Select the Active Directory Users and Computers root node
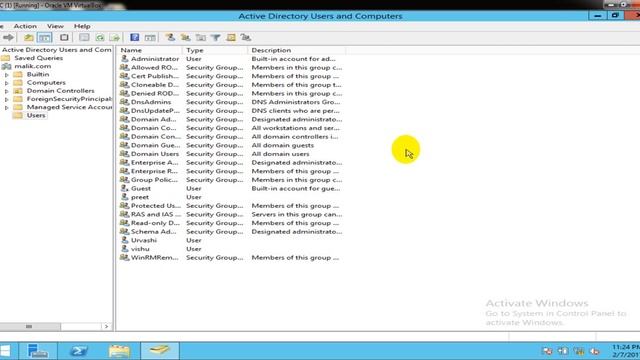This screenshot has width=640, height=360. pos(56,50)
